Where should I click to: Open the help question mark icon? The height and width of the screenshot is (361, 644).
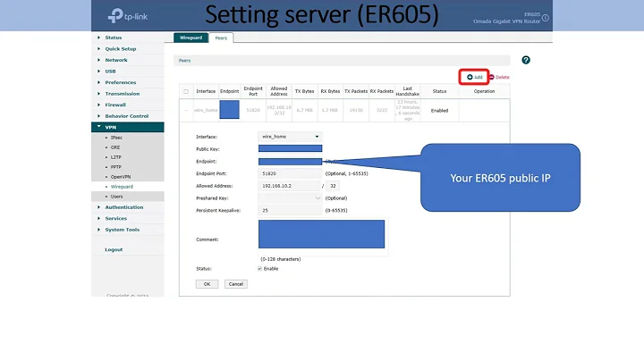pos(526,60)
